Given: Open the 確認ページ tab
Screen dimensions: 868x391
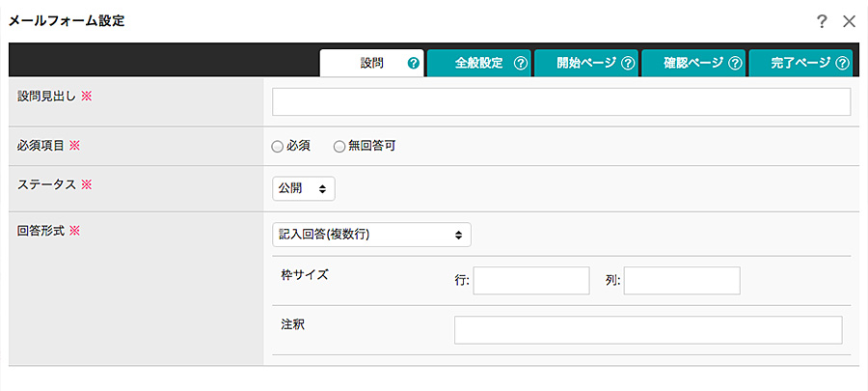Looking at the screenshot, I should point(693,63).
